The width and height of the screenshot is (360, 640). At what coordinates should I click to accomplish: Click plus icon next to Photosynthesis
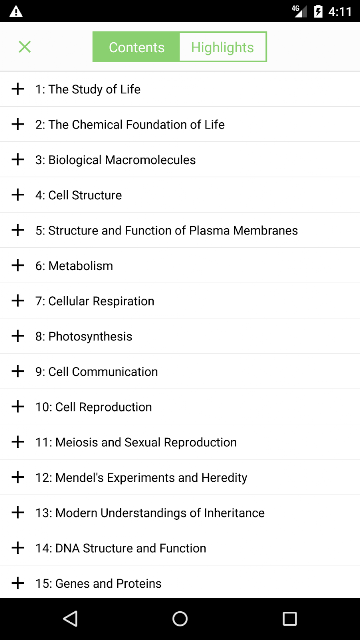(x=18, y=336)
